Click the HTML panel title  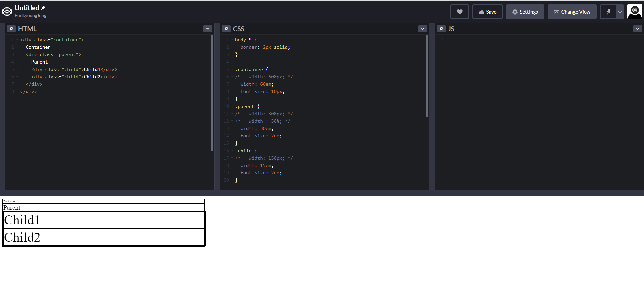pyautogui.click(x=27, y=29)
